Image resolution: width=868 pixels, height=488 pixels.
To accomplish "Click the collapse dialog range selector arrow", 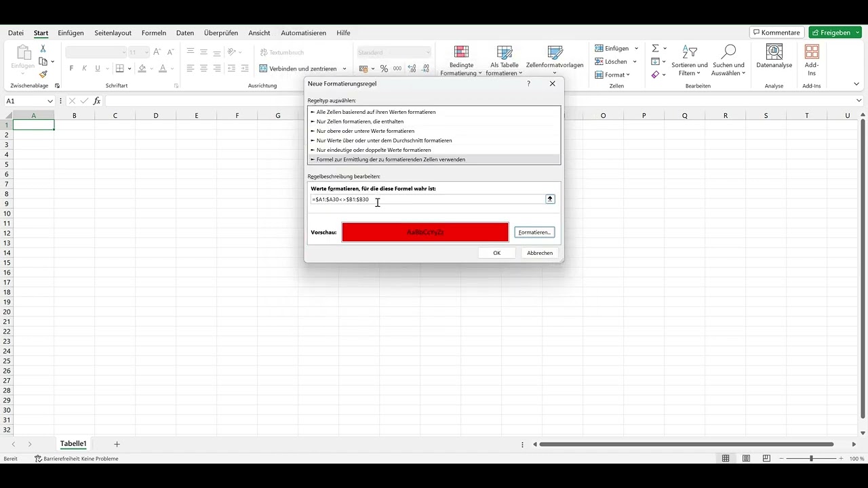I will tap(550, 199).
